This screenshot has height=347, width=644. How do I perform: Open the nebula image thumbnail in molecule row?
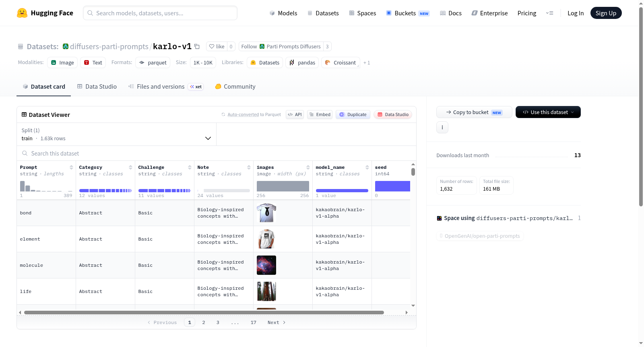[x=266, y=265]
